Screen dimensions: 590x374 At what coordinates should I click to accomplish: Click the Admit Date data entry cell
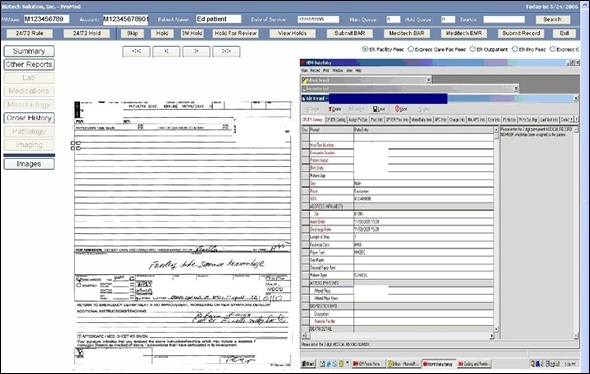[423, 222]
